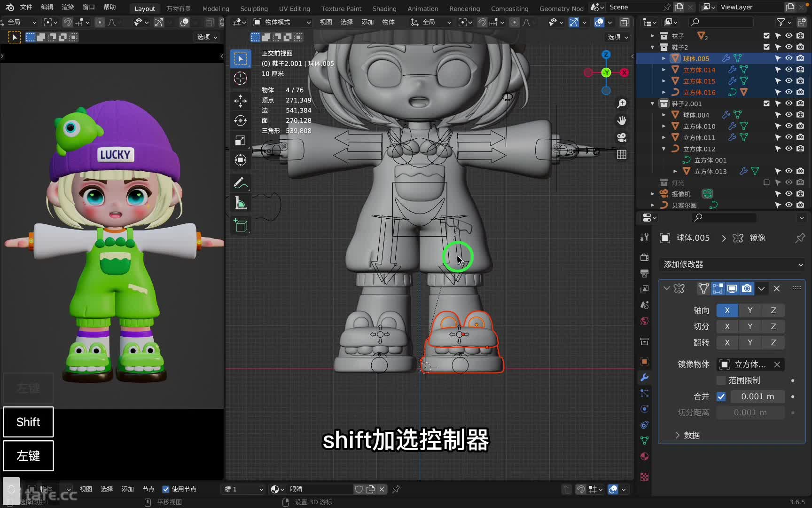Image resolution: width=812 pixels, height=508 pixels.
Task: Open the Modifiers wrench properties tab
Action: pos(644,377)
